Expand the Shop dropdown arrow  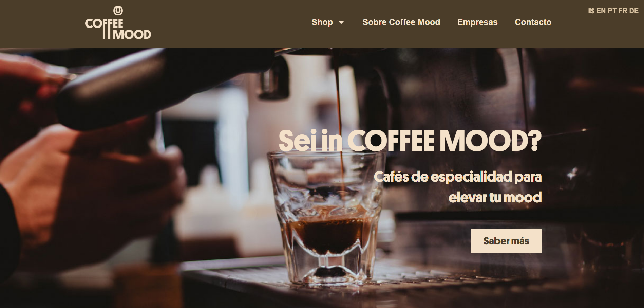tap(341, 23)
